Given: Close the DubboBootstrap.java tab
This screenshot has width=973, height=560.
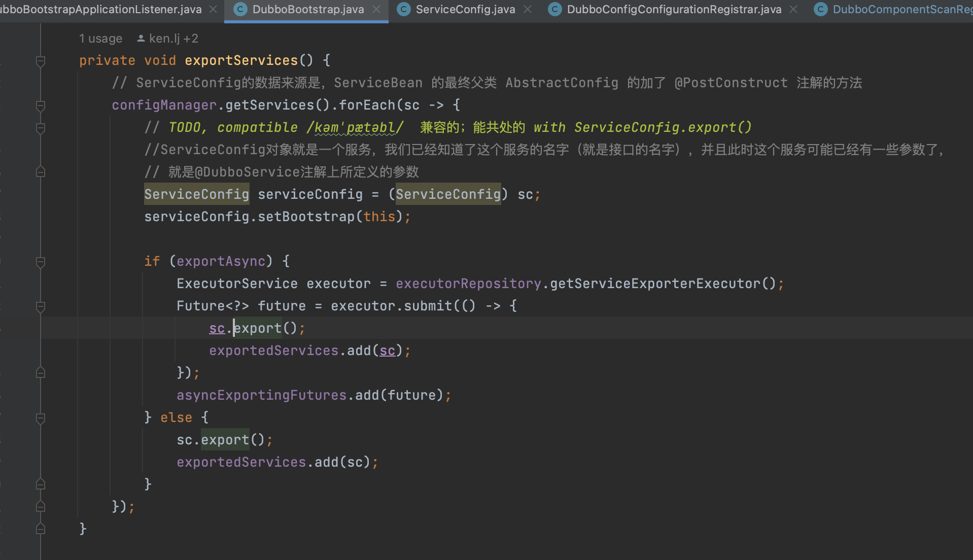Looking at the screenshot, I should (376, 10).
